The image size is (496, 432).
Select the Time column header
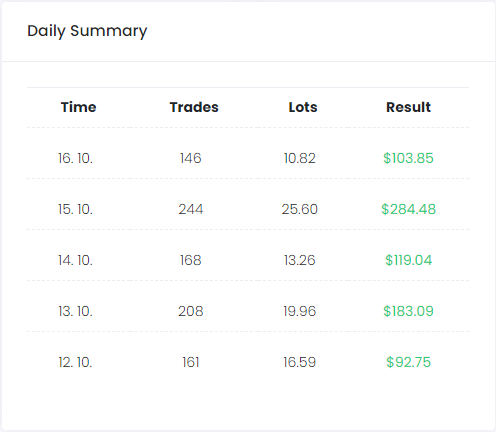pyautogui.click(x=78, y=107)
